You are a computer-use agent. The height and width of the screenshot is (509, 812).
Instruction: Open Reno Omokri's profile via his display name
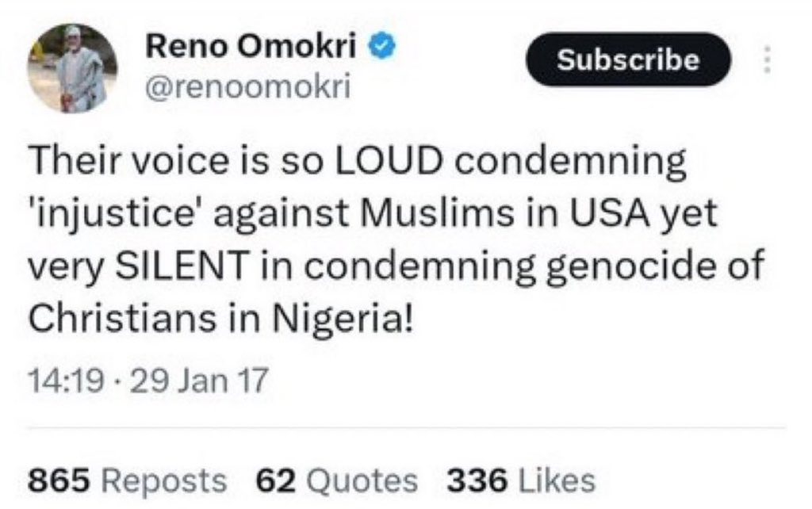point(252,45)
